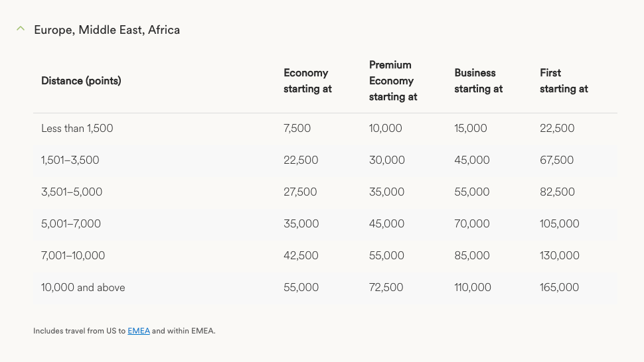Click the 7,500 Economy points value
The image size is (644, 362).
[297, 129]
